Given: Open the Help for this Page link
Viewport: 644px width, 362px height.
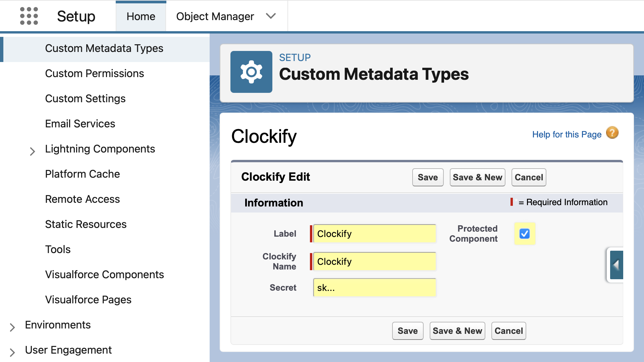Looking at the screenshot, I should (567, 134).
